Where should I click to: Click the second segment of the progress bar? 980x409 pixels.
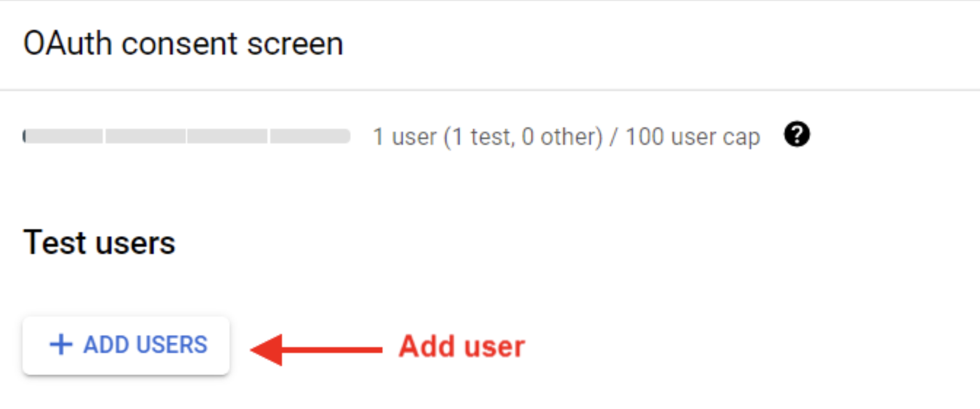click(145, 136)
